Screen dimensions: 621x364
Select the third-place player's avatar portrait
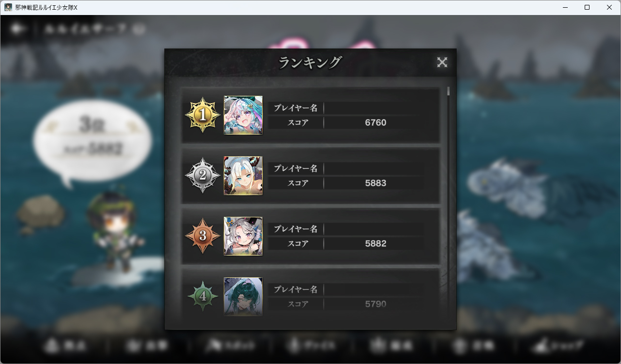pyautogui.click(x=243, y=236)
